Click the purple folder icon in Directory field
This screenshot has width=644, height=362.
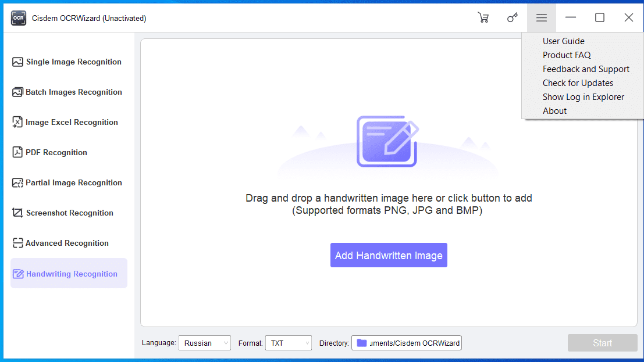pos(361,343)
